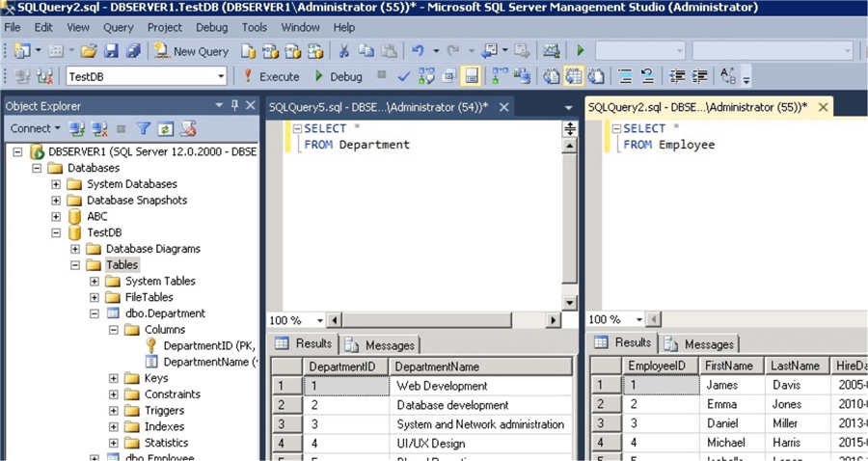Viewport: 868px width, 461px height.
Task: Click the 'Emma' FirstName cell
Action: pos(732,404)
